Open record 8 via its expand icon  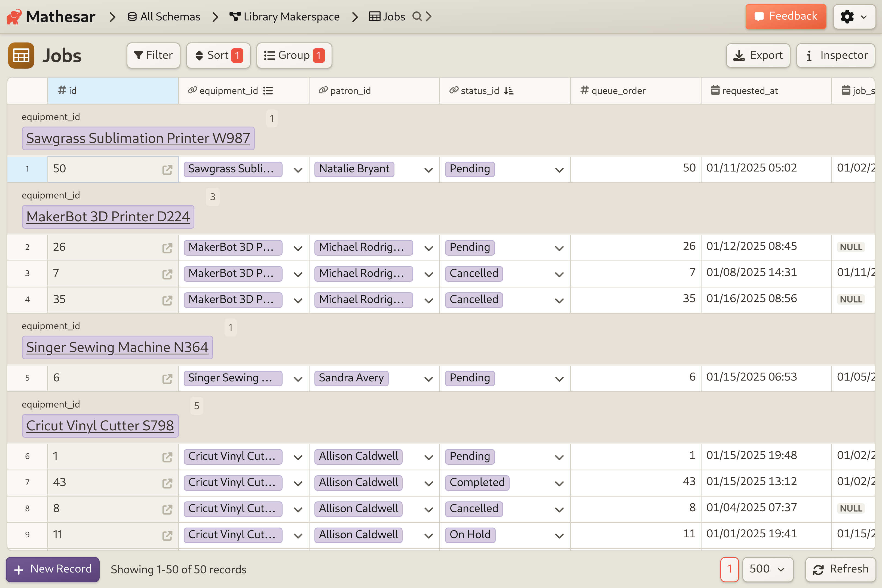167,509
